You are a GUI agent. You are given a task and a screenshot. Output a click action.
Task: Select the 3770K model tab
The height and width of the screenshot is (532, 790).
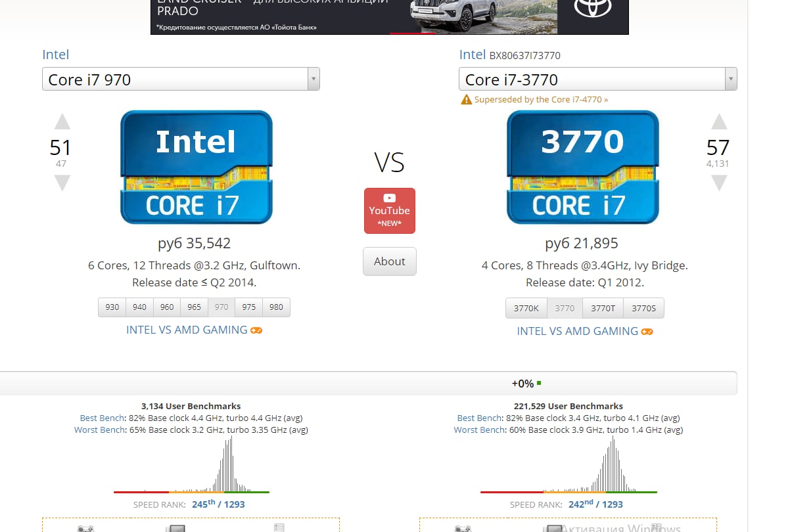[526, 308]
